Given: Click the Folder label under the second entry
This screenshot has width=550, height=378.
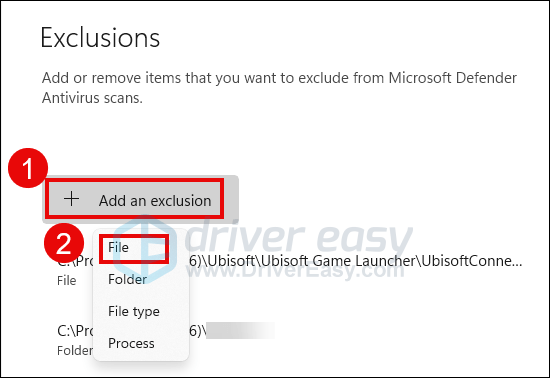Looking at the screenshot, I should (x=75, y=350).
